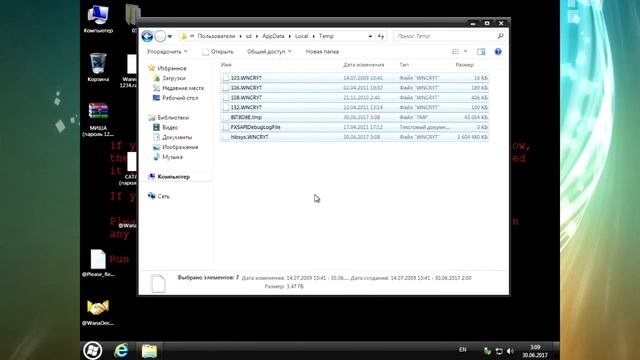This screenshot has width=640, height=360.
Task: Click the greyed-out forward navigation arrow
Action: pyautogui.click(x=160, y=36)
